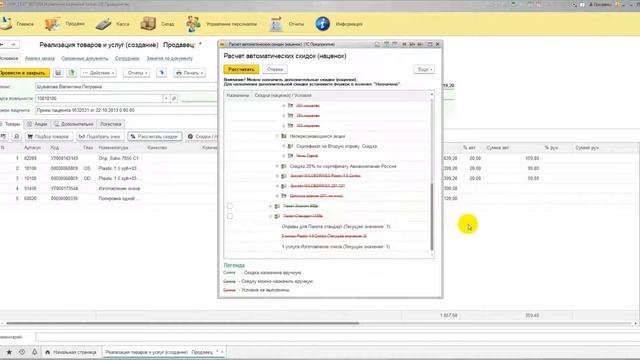Click icon of Сертификат на Вторую оправу row
The height and width of the screenshot is (360, 640).
[290, 146]
